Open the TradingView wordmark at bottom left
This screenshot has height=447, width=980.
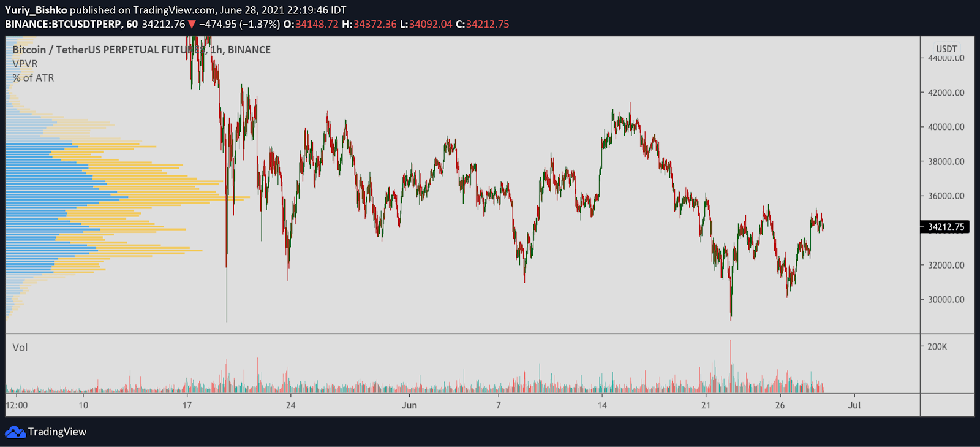click(57, 432)
